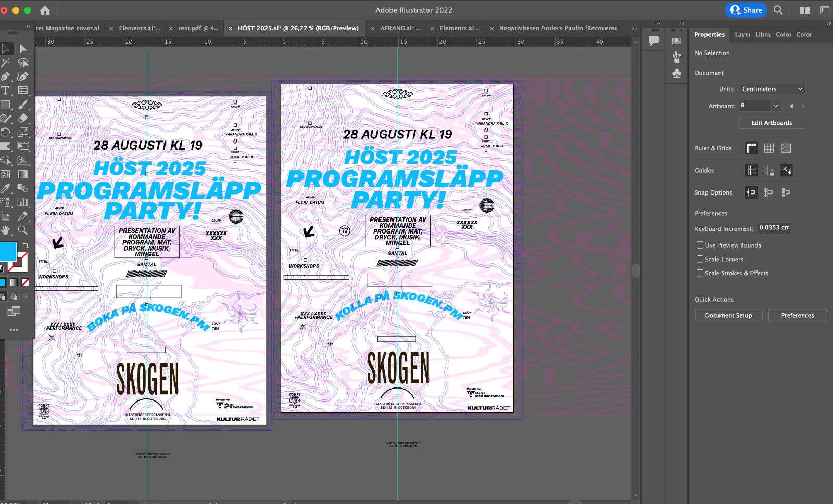Open Preferences quick action
The height and width of the screenshot is (504, 833).
pyautogui.click(x=797, y=315)
